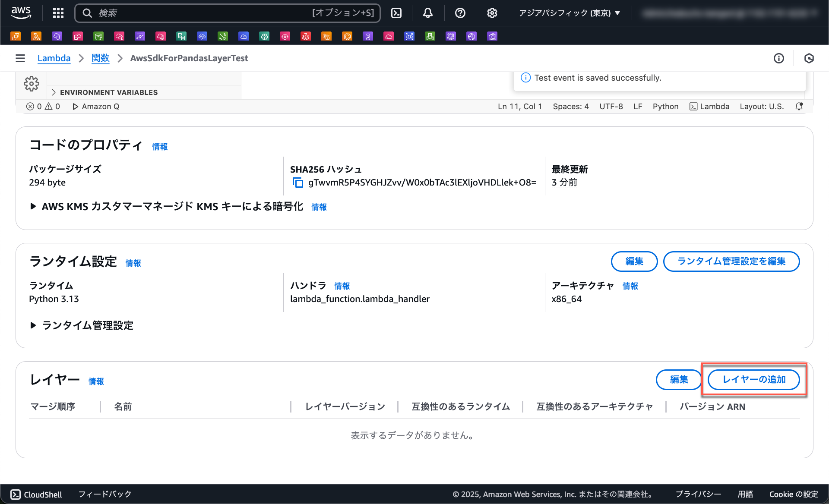Open the region dropdown アジアパシフィック (東京)

coord(569,13)
